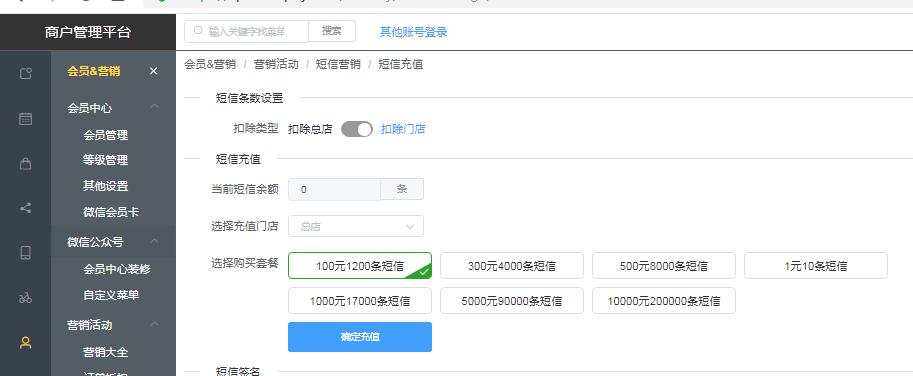
Task: Click the notification square icon in left rail
Action: 26,73
